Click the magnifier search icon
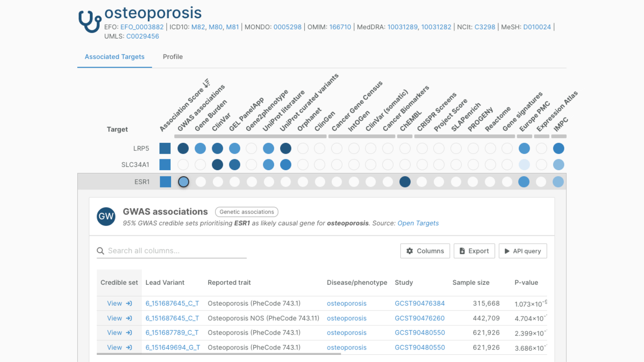The width and height of the screenshot is (644, 362). coord(101,251)
